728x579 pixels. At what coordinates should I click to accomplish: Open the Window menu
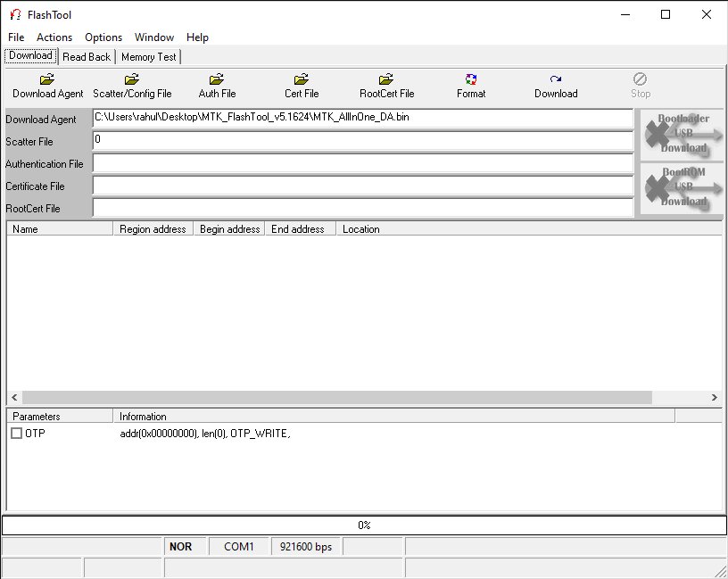[154, 37]
